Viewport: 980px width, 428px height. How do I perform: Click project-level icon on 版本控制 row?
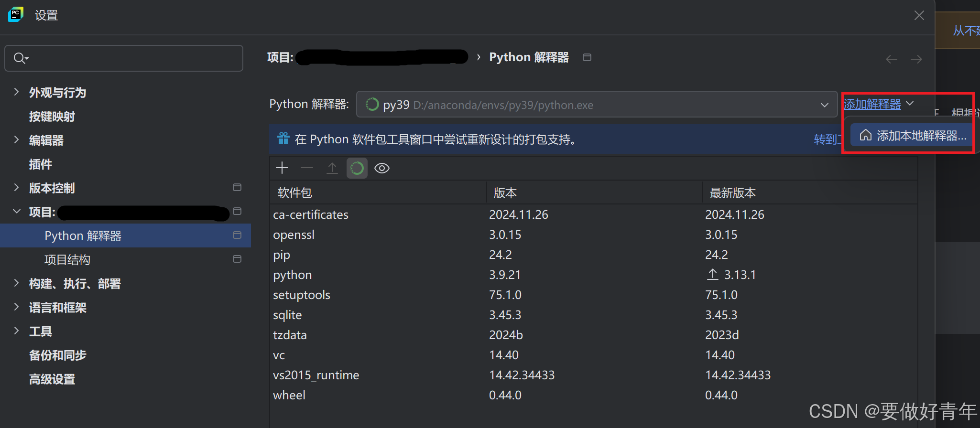(237, 187)
